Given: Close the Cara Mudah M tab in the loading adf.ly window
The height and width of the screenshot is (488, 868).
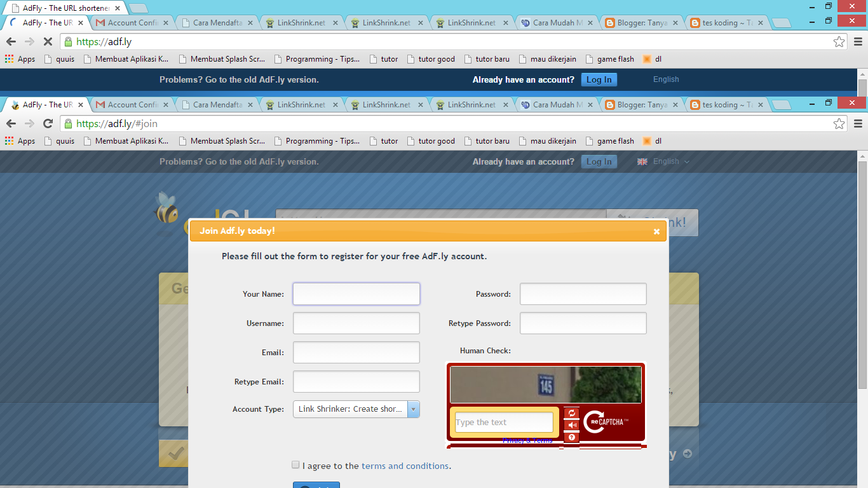Looking at the screenshot, I should click(590, 23).
